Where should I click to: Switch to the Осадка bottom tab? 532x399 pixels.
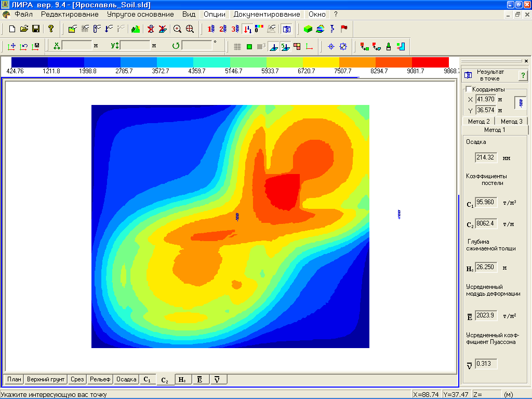tap(126, 379)
